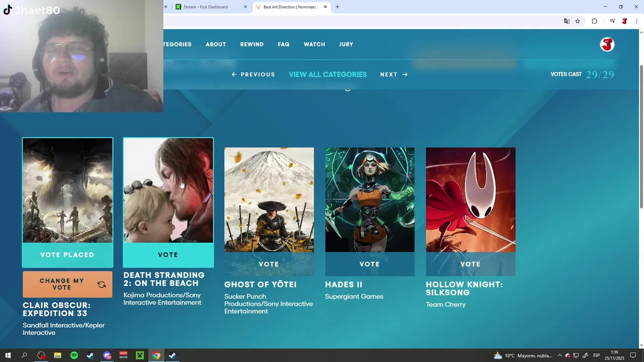Click VOTE PLACED under Clair Obscur

pyautogui.click(x=67, y=255)
